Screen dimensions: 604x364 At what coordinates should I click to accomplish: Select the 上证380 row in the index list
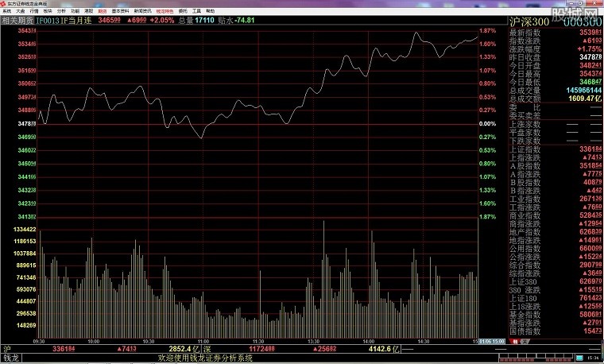point(525,281)
